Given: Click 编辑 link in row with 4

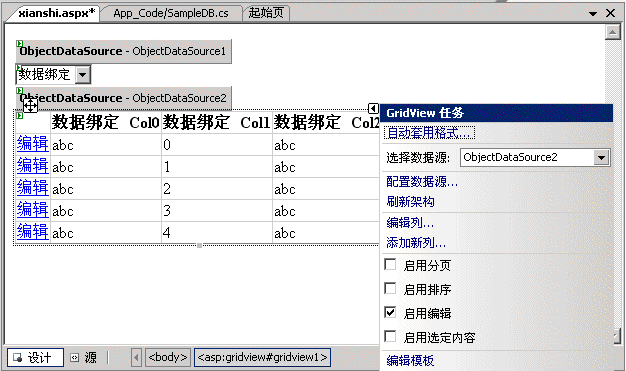Looking at the screenshot, I should click(32, 232).
